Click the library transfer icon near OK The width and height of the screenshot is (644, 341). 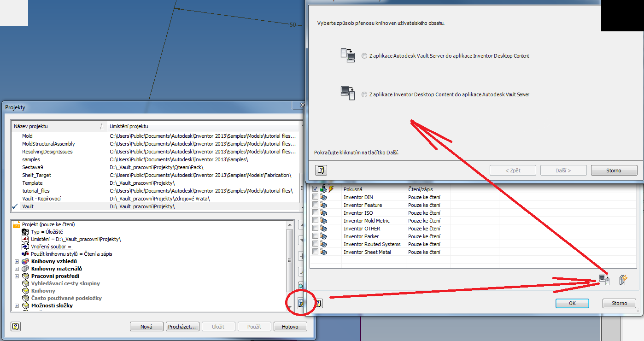pyautogui.click(x=604, y=279)
